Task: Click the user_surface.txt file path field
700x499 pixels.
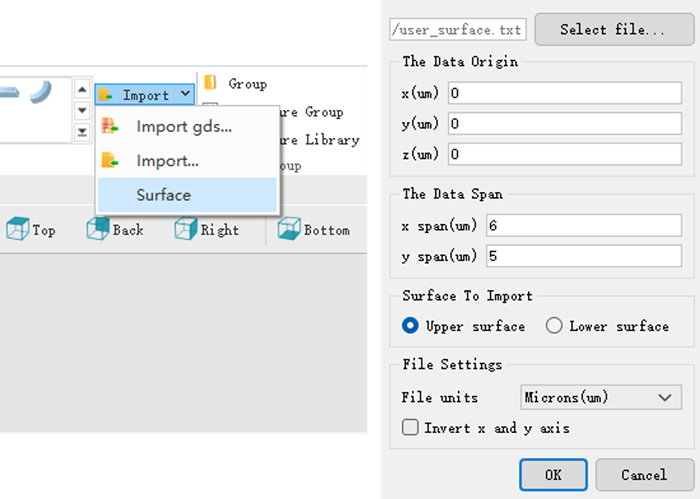Action: 458,29
